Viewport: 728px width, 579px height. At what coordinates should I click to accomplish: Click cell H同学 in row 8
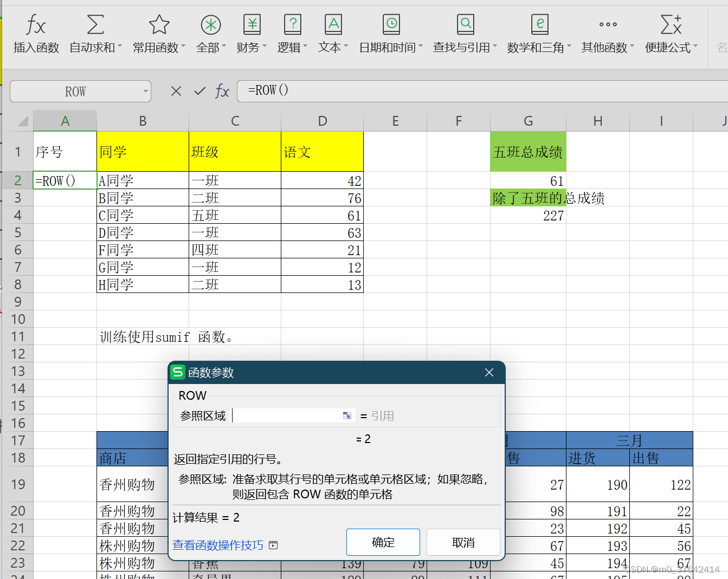tap(143, 284)
